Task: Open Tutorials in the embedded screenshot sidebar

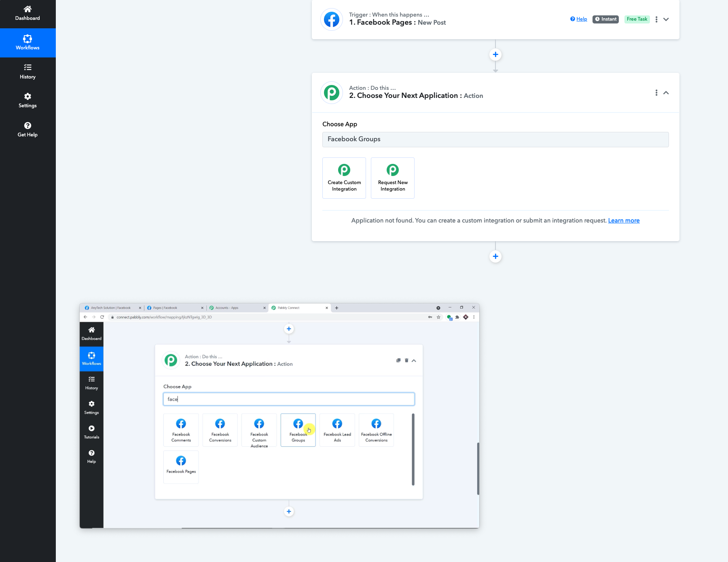Action: [x=91, y=432]
